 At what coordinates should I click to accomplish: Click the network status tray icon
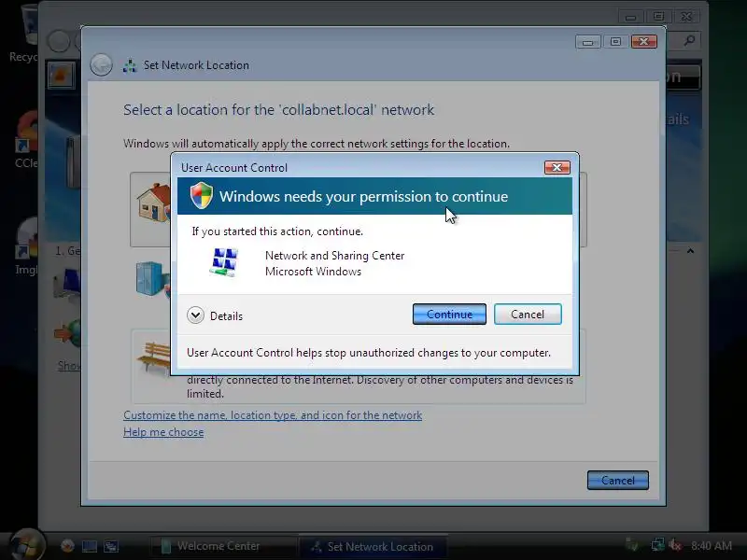(658, 545)
